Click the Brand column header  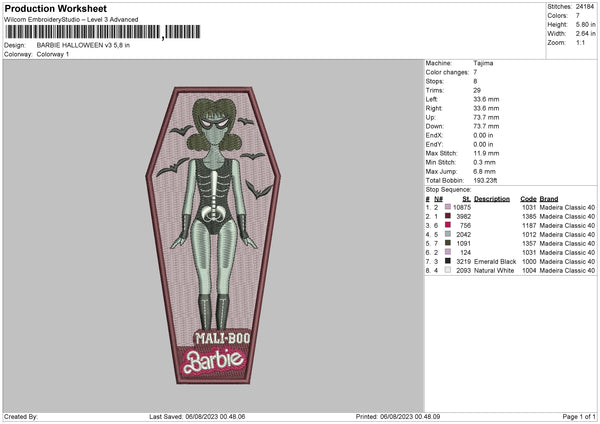(x=550, y=198)
